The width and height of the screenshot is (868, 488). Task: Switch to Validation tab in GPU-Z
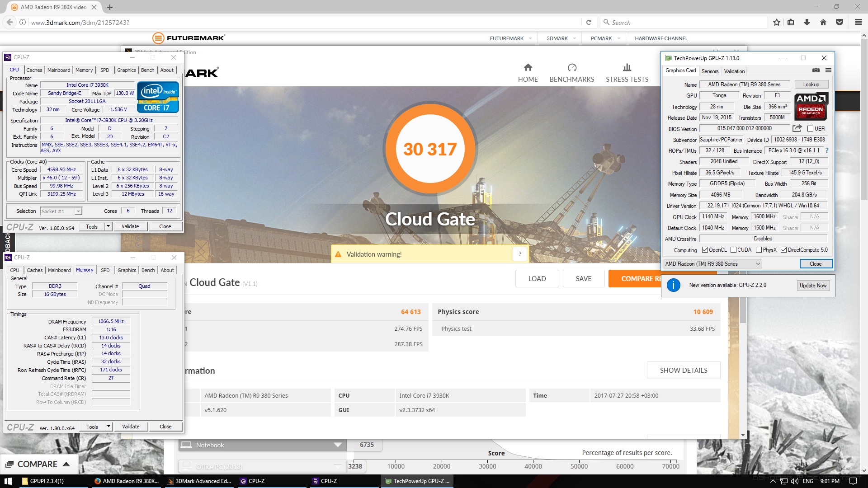tap(734, 71)
